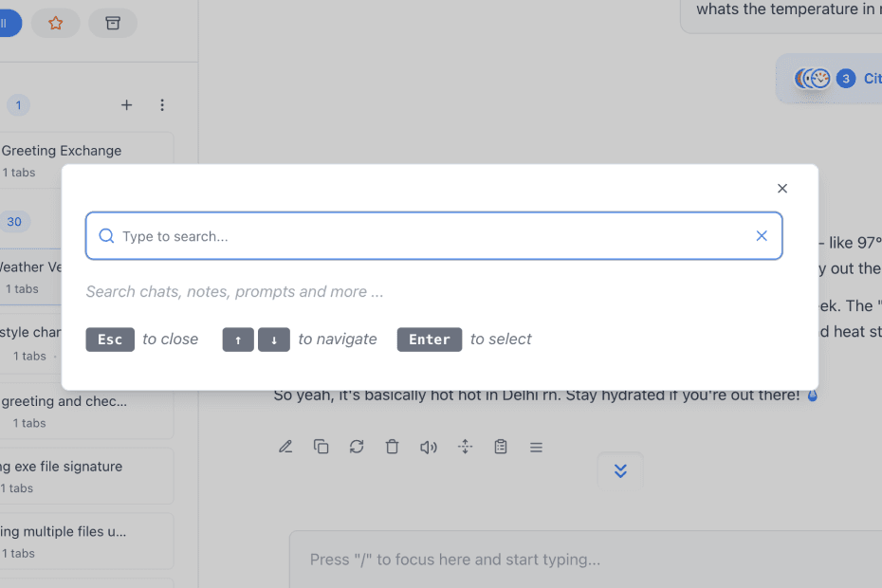Read the message aloud with the speaker icon
882x588 pixels.
tap(428, 446)
